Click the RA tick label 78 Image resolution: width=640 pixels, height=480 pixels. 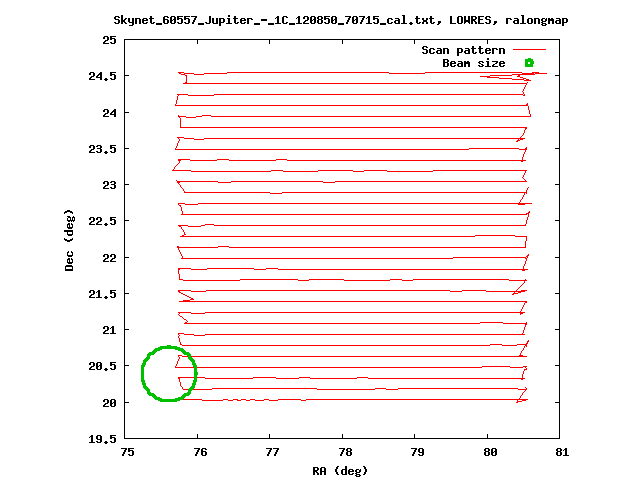coord(345,452)
